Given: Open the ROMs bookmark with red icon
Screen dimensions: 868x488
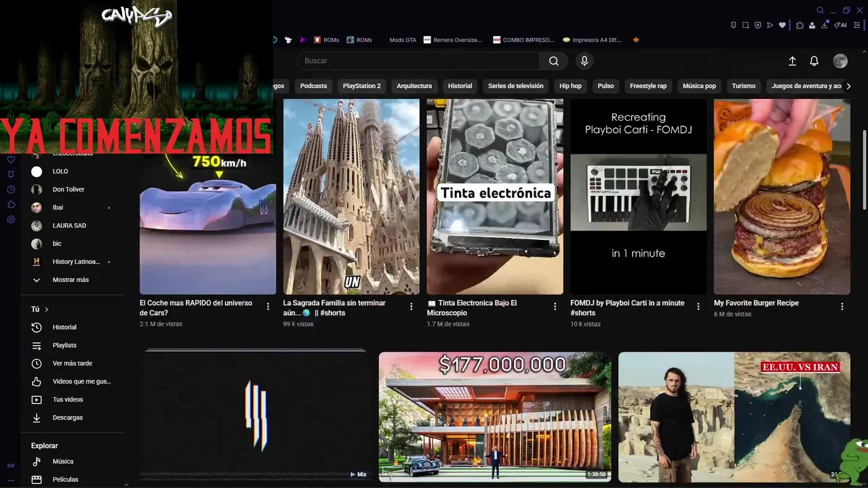Looking at the screenshot, I should point(326,40).
